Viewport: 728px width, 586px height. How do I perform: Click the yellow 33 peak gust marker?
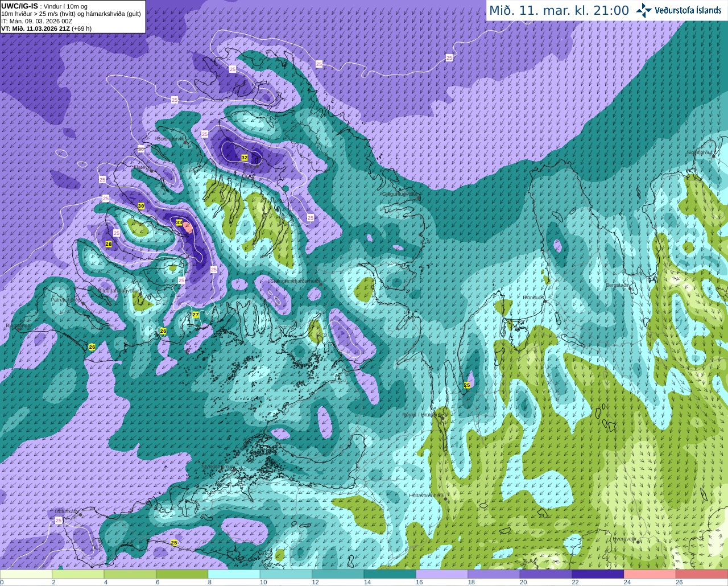click(179, 222)
